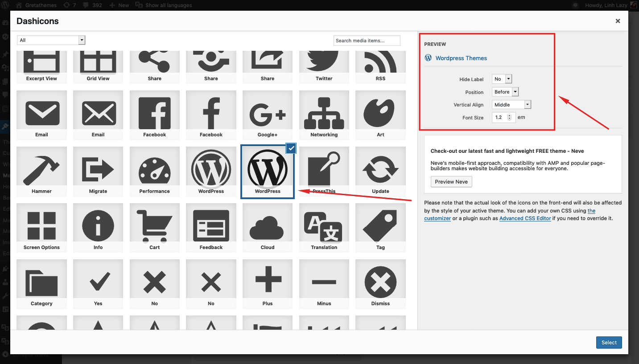Pick the Cart icon

pos(155,228)
